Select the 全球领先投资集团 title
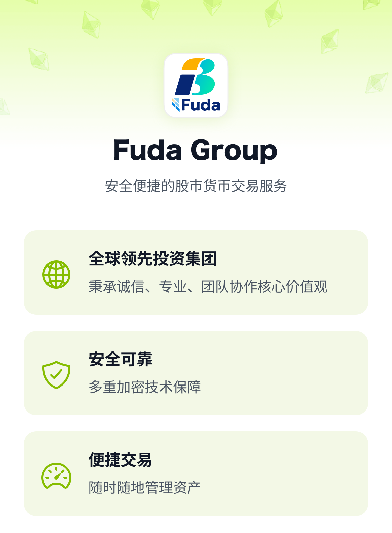 153,259
